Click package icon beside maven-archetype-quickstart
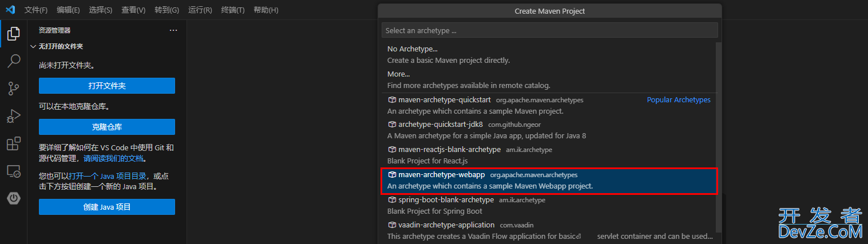868x244 pixels. (392, 99)
